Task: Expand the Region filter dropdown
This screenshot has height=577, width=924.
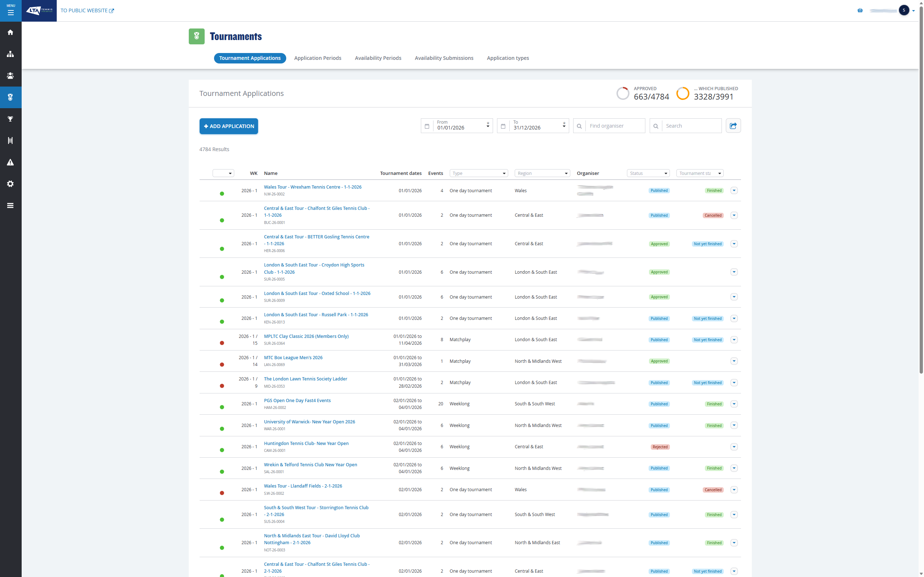Action: (x=542, y=173)
